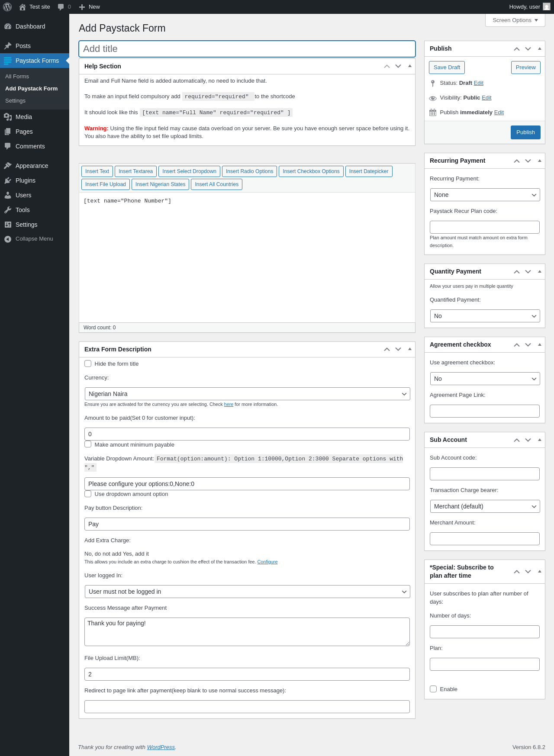Click the Media icon in sidebar
This screenshot has width=554, height=756.
point(8,117)
